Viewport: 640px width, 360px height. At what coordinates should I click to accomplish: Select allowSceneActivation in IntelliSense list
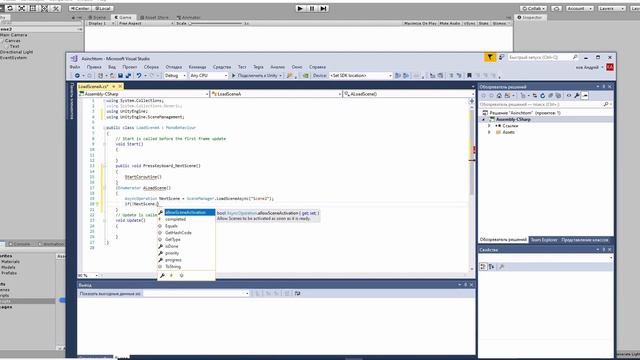coord(186,213)
